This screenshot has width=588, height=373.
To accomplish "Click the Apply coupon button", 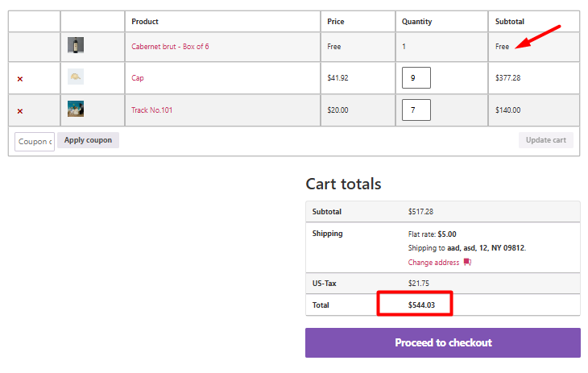I will click(x=88, y=140).
